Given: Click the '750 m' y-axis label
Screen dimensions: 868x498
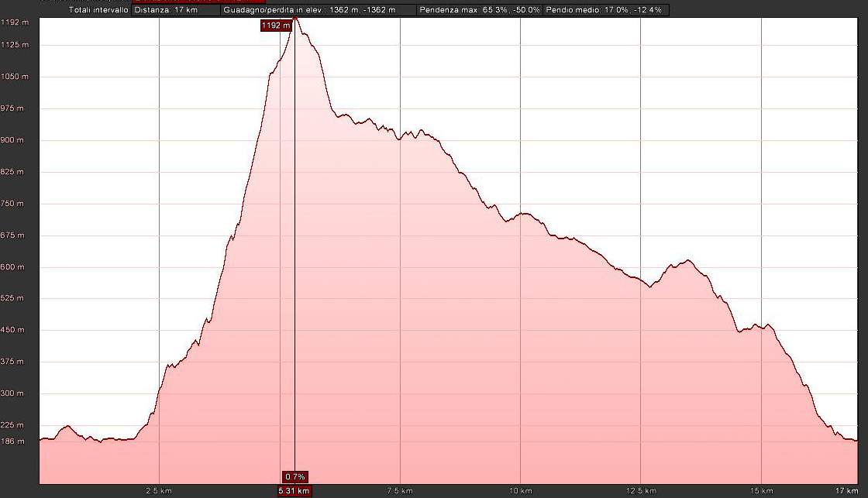Looking at the screenshot, I should 12,203.
